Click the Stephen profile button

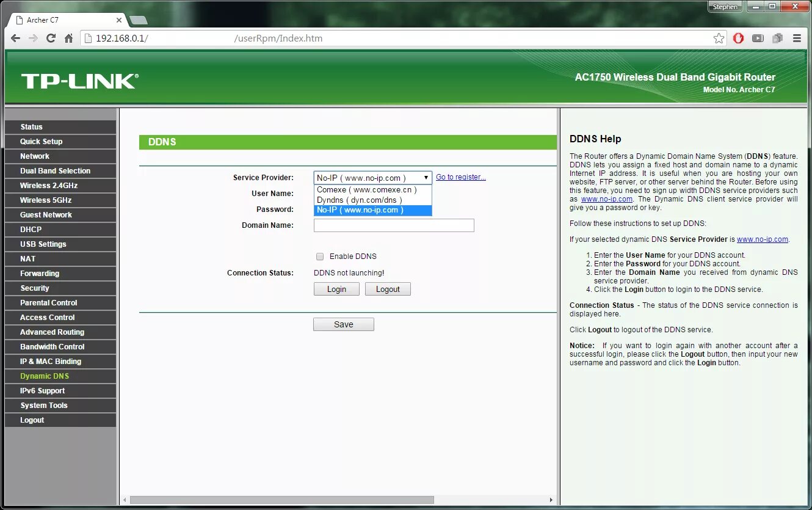[x=725, y=7]
